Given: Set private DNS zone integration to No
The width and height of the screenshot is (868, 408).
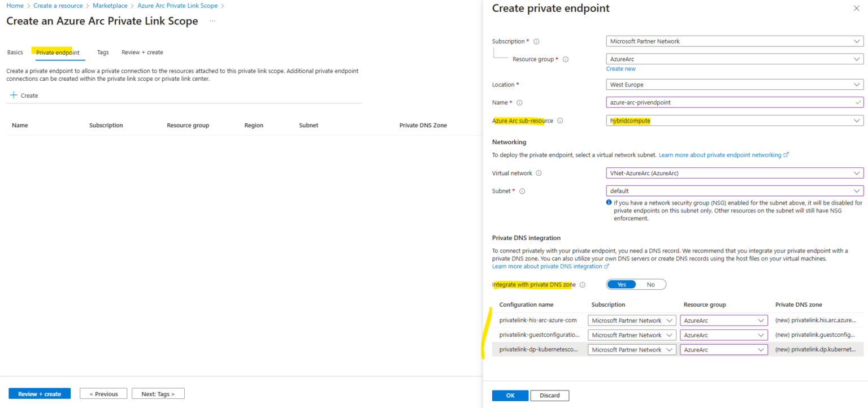Looking at the screenshot, I should point(650,285).
